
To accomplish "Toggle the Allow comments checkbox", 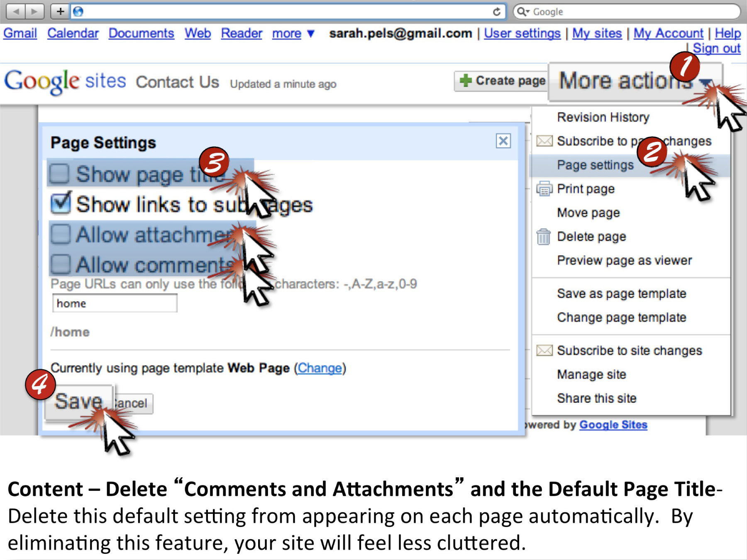I will (x=61, y=264).
